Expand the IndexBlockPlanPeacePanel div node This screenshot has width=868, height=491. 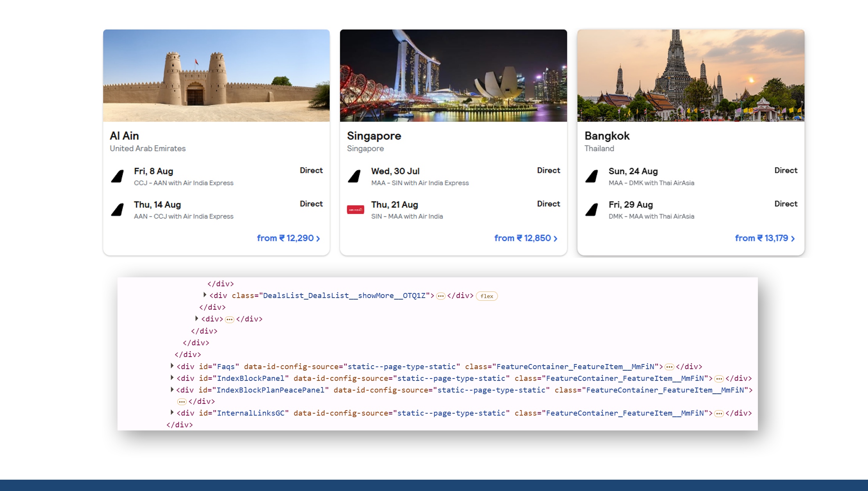[172, 390]
